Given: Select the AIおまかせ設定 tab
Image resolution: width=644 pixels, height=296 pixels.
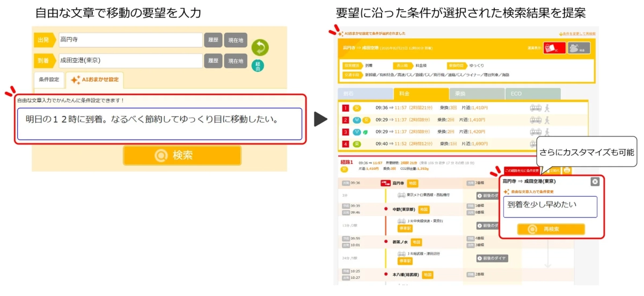Looking at the screenshot, I should tap(95, 80).
